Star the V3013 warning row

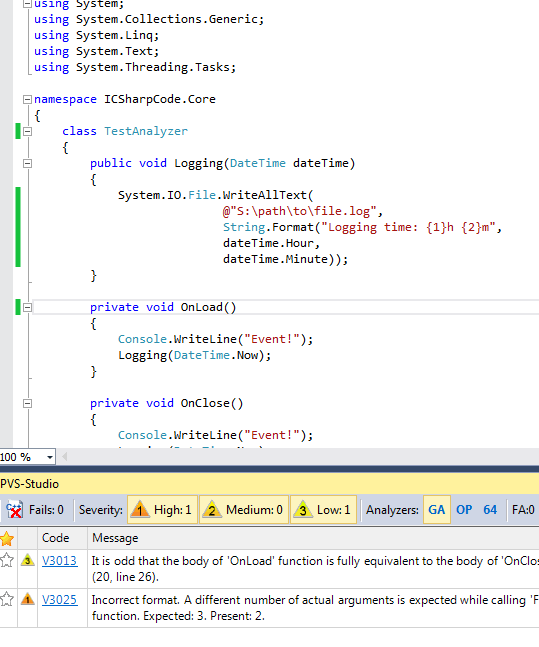pyautogui.click(x=7, y=560)
